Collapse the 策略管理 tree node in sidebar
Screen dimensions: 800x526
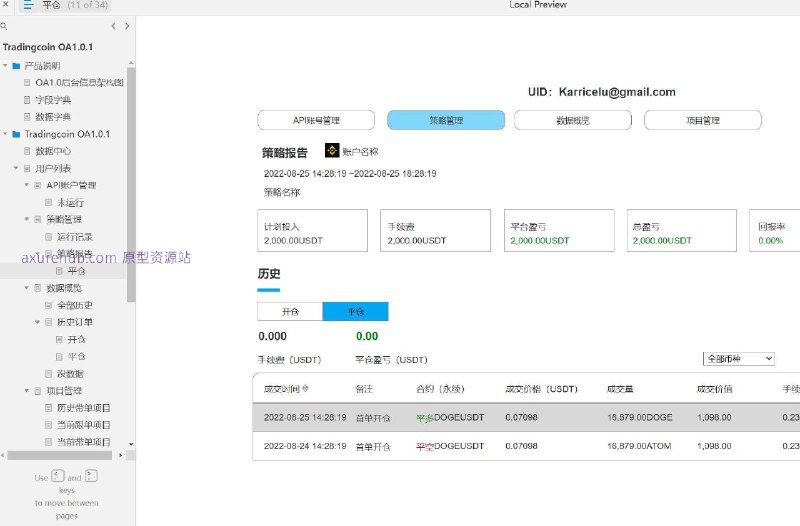click(x=27, y=219)
